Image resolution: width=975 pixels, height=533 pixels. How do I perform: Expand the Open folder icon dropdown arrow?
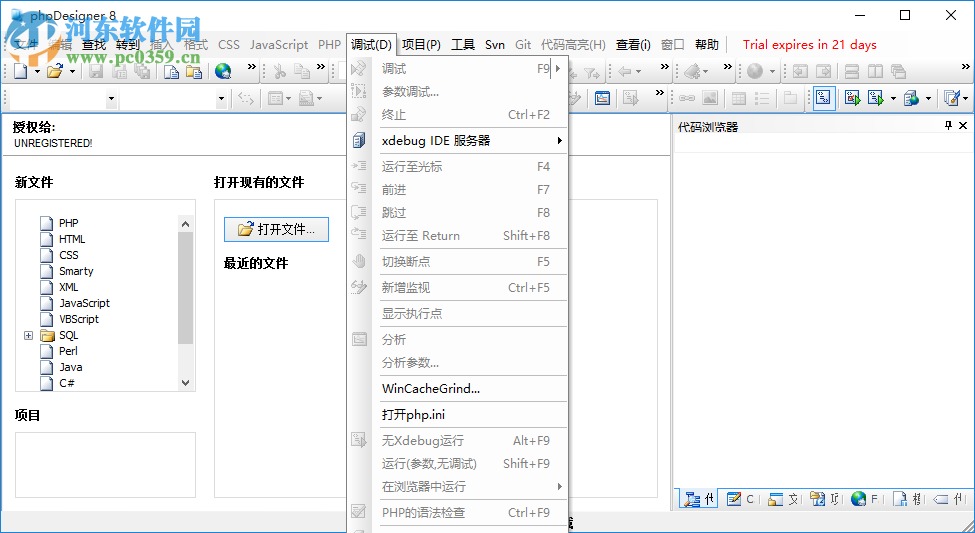click(x=72, y=72)
